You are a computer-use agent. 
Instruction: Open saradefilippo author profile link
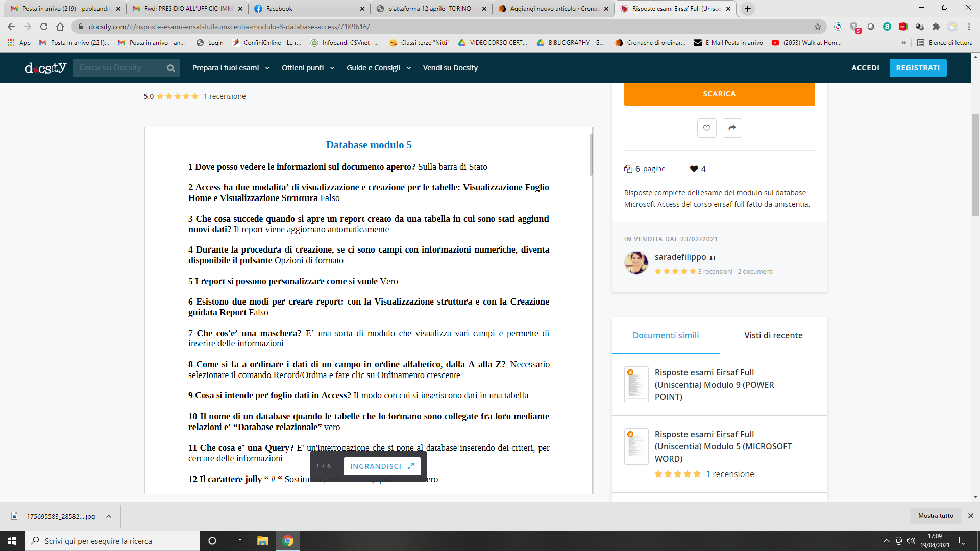[x=680, y=257]
